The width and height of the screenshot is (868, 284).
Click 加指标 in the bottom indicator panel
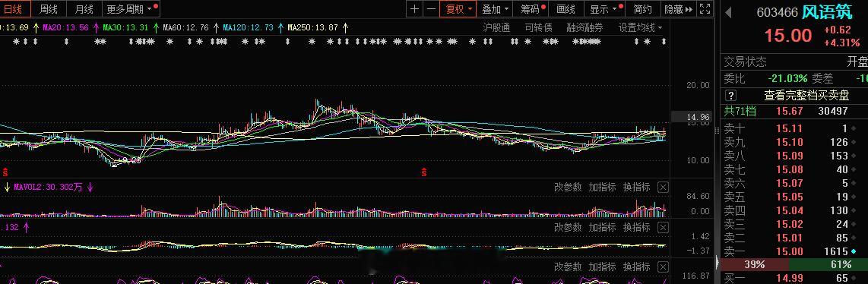pos(602,267)
